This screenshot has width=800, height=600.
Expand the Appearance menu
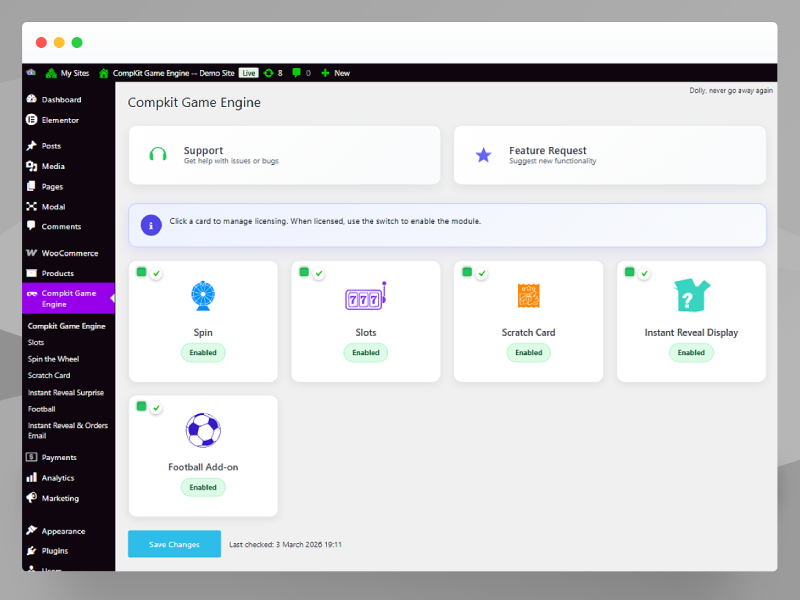click(57, 530)
